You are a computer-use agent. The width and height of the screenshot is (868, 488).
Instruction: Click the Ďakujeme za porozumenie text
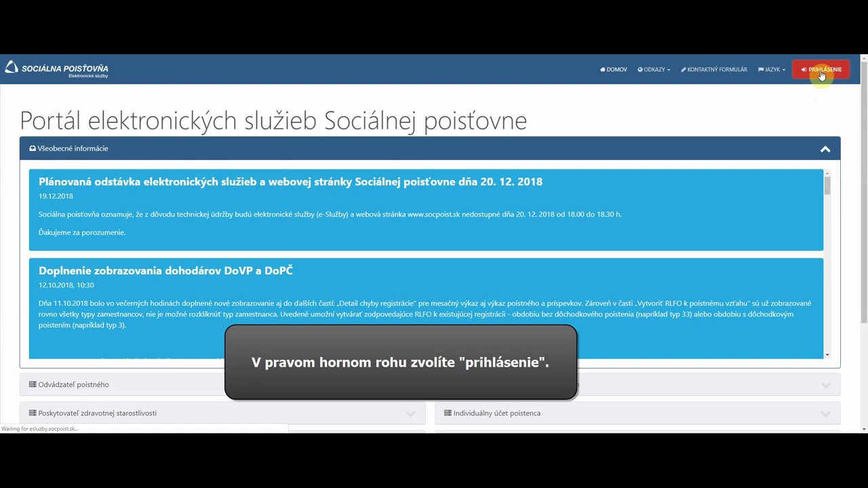[82, 232]
